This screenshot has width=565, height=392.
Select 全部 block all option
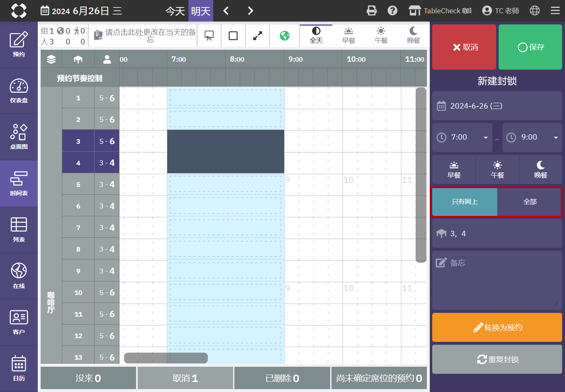[x=530, y=202]
